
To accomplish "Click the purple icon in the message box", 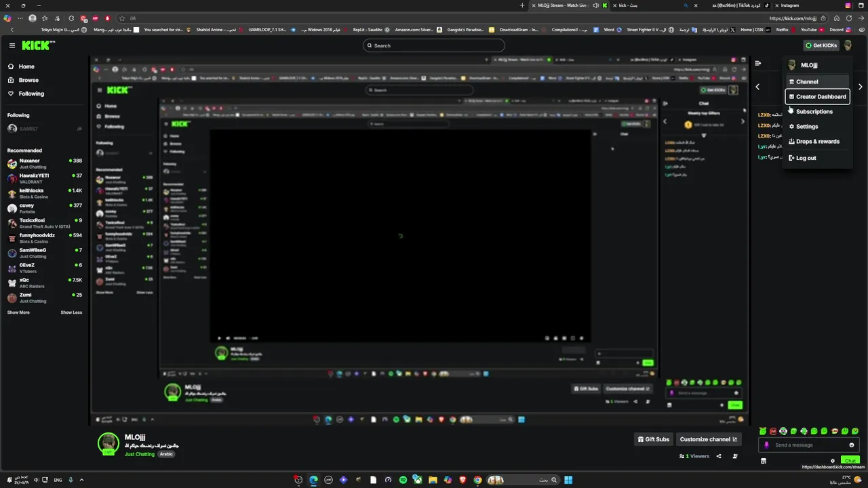I will pos(766,445).
